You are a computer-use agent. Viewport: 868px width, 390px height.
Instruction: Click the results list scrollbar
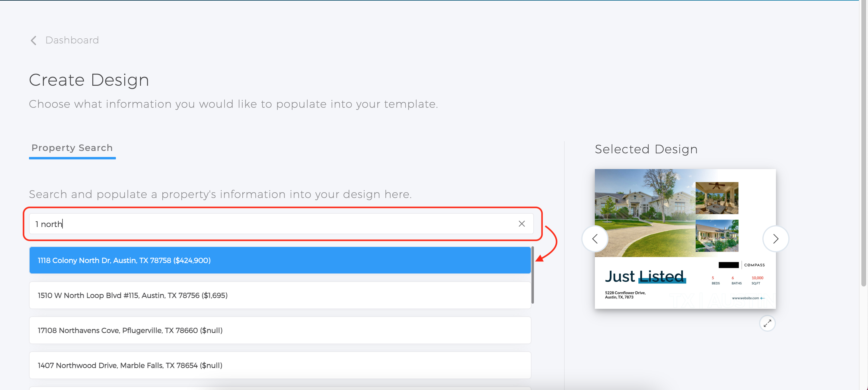[533, 275]
